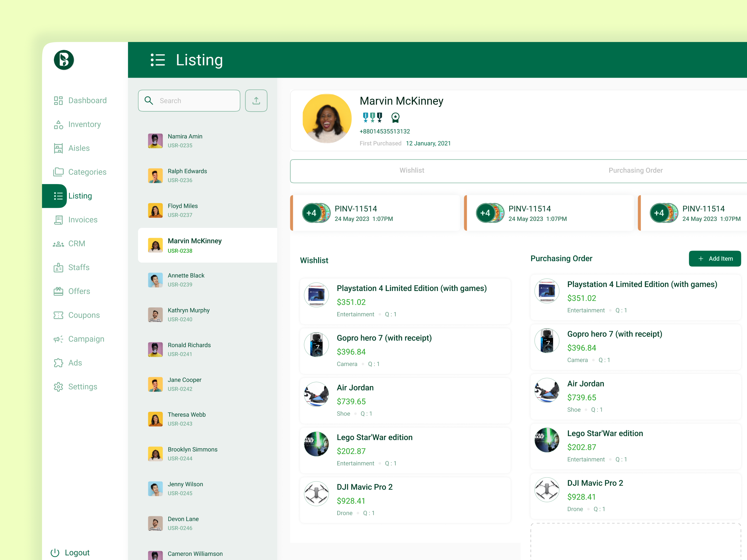The height and width of the screenshot is (560, 747).
Task: Click the award ribbon badge icon
Action: point(395,117)
